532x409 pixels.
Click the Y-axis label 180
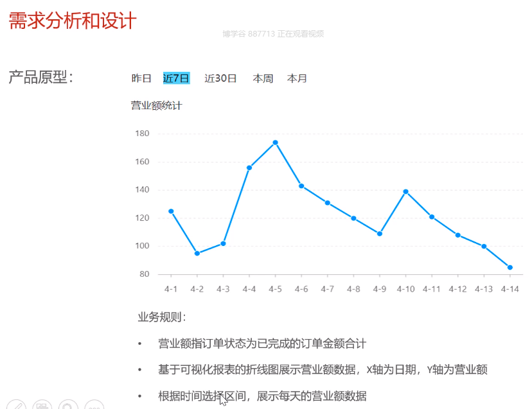tap(142, 134)
